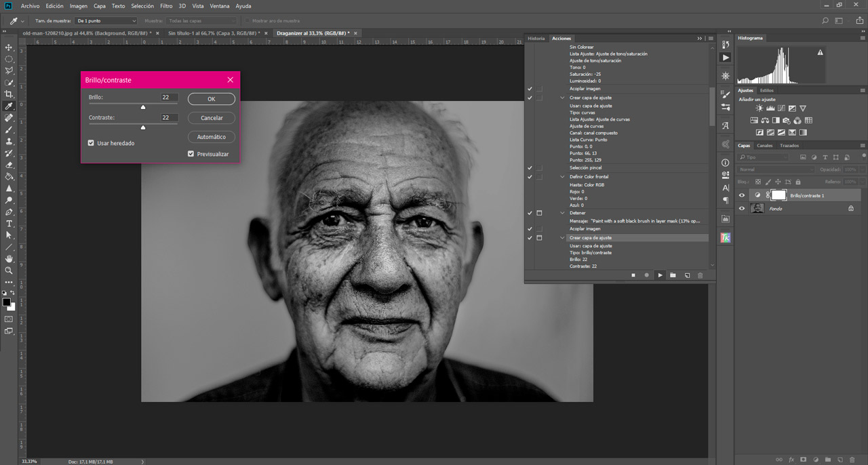Screen dimensions: 868x465
Task: Switch to the Canales tab
Action: [764, 146]
